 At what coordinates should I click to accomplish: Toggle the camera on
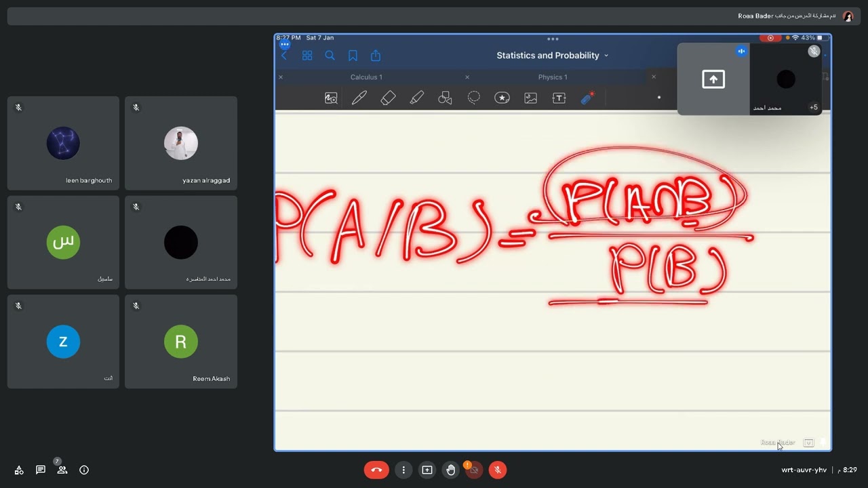(474, 470)
